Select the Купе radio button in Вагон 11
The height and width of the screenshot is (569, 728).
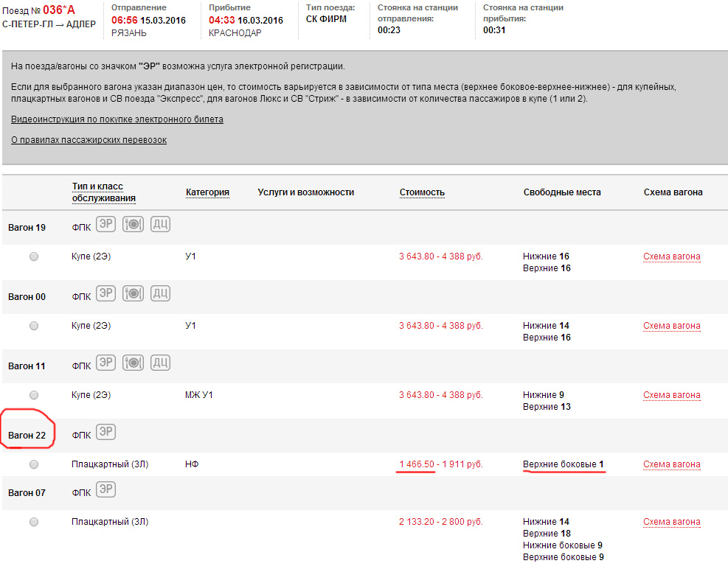coord(34,395)
